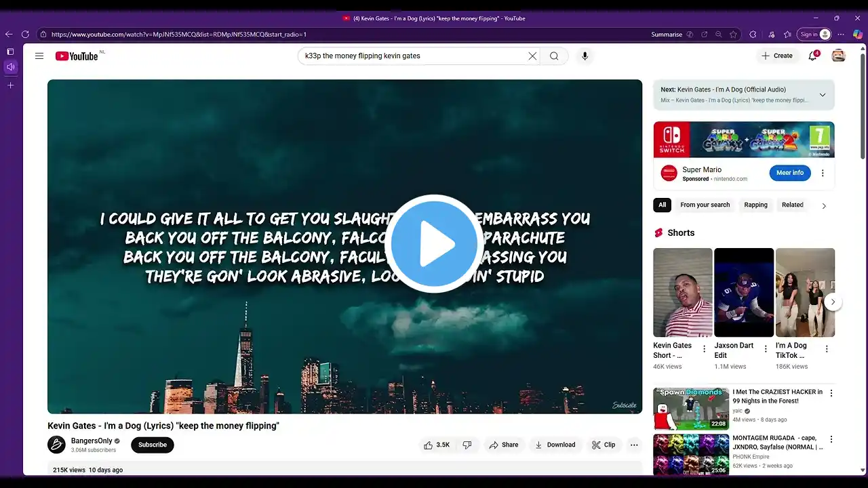Open options for the CRAZIEST HACKER video
This screenshot has height=488, width=868.
coord(831,393)
